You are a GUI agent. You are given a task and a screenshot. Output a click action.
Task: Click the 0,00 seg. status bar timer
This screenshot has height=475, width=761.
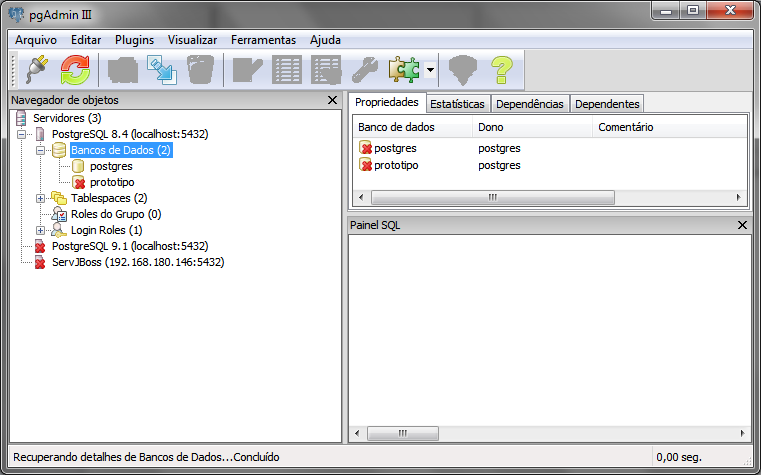pos(679,457)
